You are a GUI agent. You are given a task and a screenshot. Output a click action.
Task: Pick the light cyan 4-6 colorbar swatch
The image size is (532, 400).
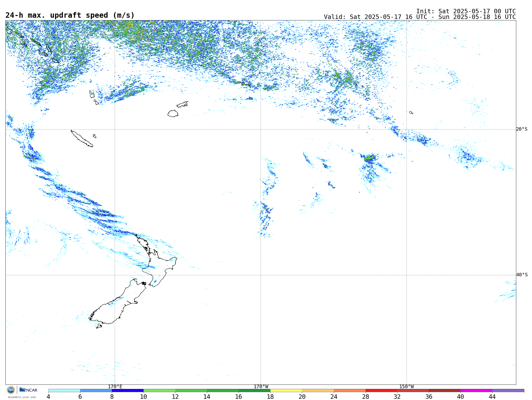coord(64,390)
